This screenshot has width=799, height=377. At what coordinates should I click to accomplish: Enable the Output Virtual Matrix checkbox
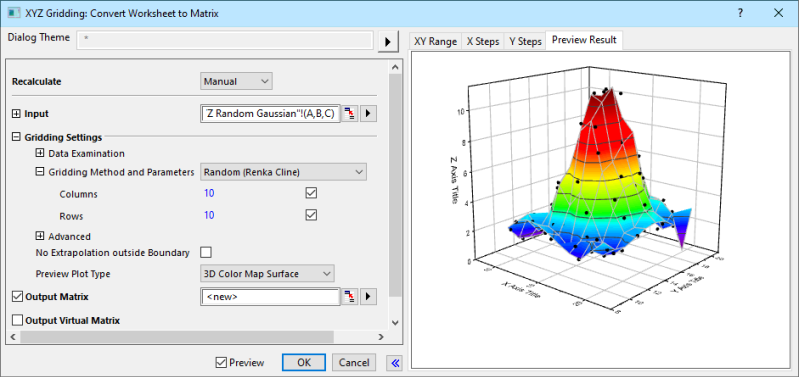tap(17, 320)
